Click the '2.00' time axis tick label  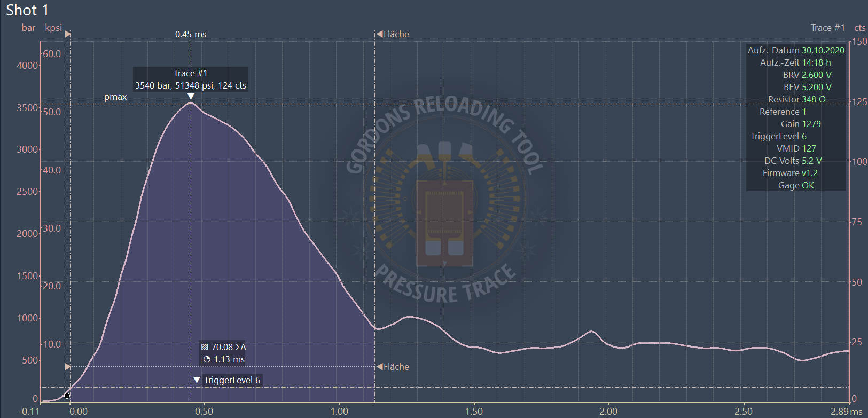click(608, 411)
